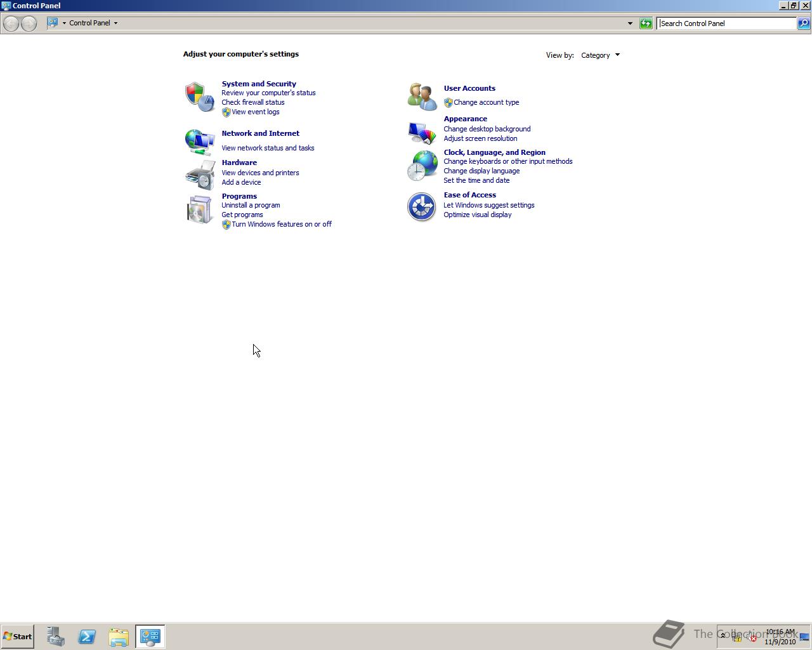The width and height of the screenshot is (812, 650).
Task: Click Change desktop background
Action: click(487, 129)
